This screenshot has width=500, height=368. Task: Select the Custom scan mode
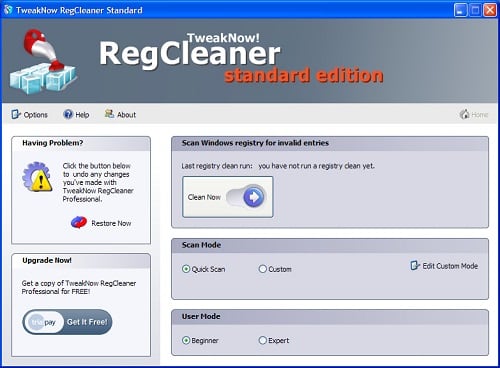(x=275, y=269)
